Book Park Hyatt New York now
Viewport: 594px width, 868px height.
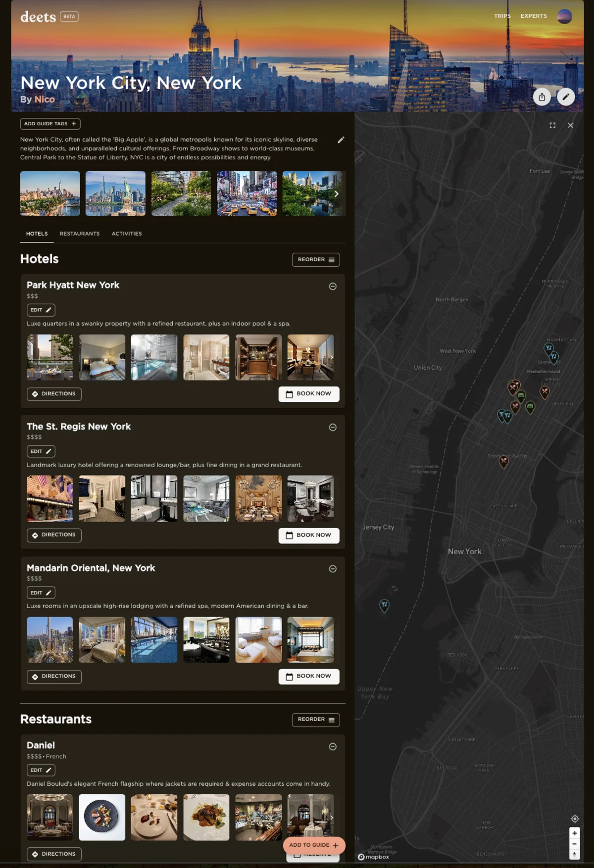pyautogui.click(x=309, y=394)
